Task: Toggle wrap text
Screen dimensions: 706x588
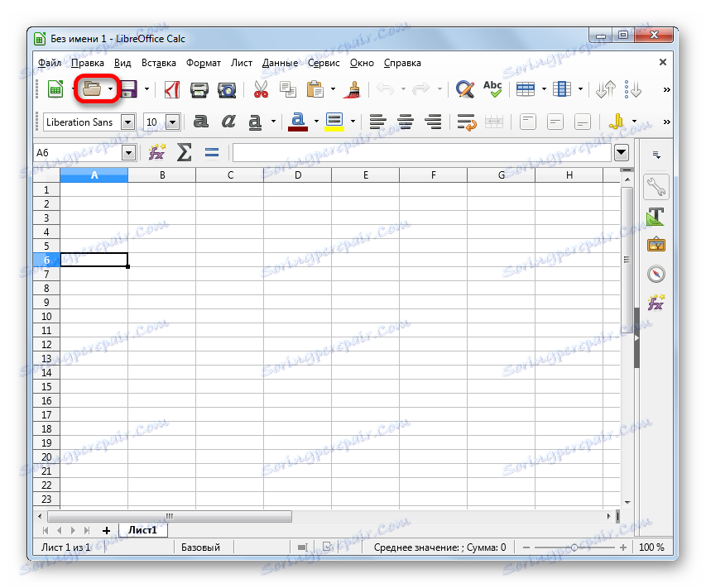Action: (466, 122)
